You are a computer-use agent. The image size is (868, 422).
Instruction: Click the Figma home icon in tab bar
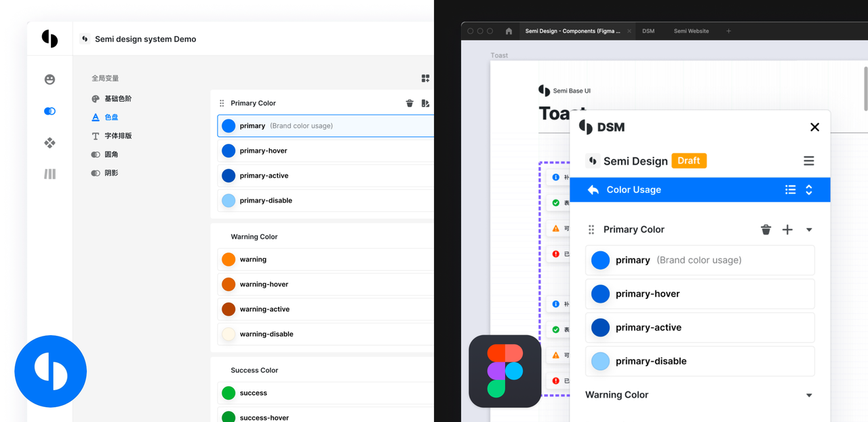[509, 31]
